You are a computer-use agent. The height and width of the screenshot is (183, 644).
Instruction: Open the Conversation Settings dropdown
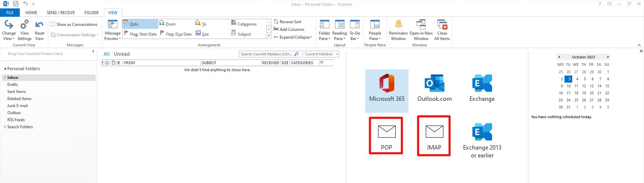74,35
